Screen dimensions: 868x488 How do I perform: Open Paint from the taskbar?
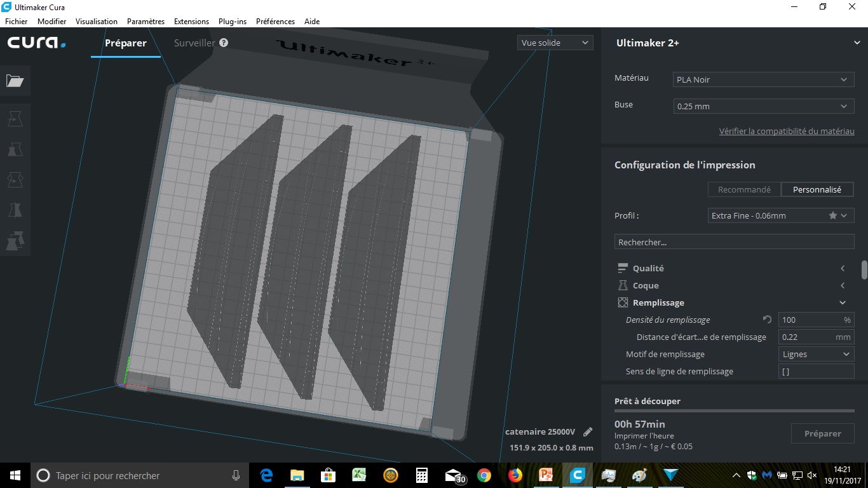[x=640, y=475]
